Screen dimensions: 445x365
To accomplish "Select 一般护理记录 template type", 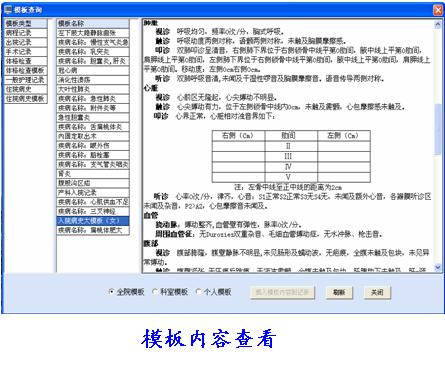I will pos(26,80).
